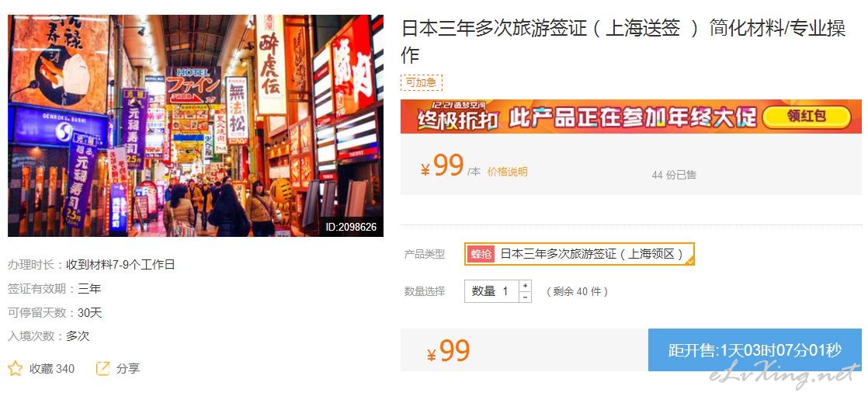Click the yen symbol beside top price 99

coord(425,169)
